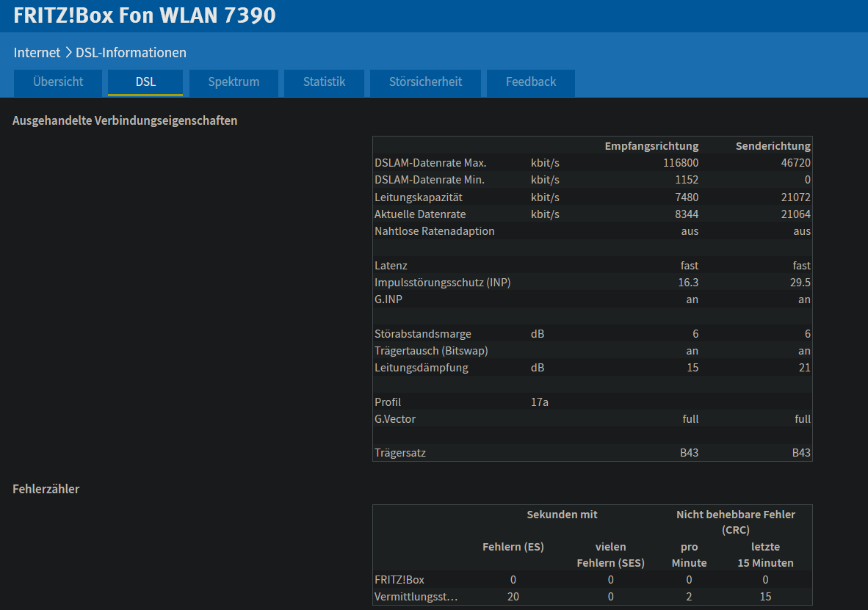The height and width of the screenshot is (610, 868).
Task: Click the Trägersatz row label
Action: pyautogui.click(x=399, y=453)
